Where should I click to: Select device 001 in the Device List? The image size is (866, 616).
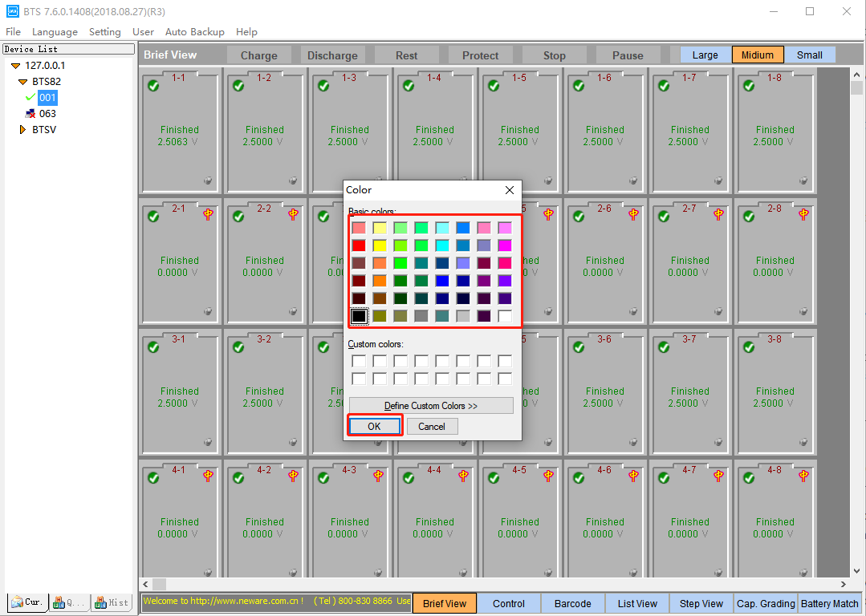[x=47, y=98]
